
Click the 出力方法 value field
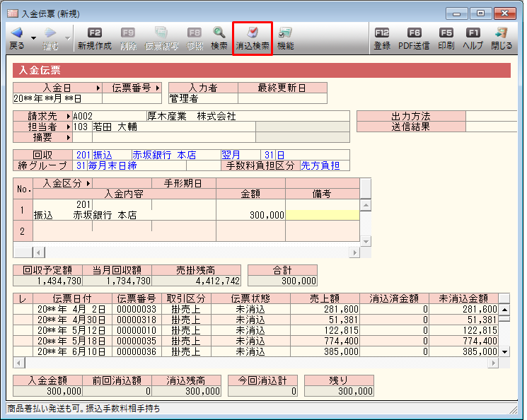(x=491, y=116)
